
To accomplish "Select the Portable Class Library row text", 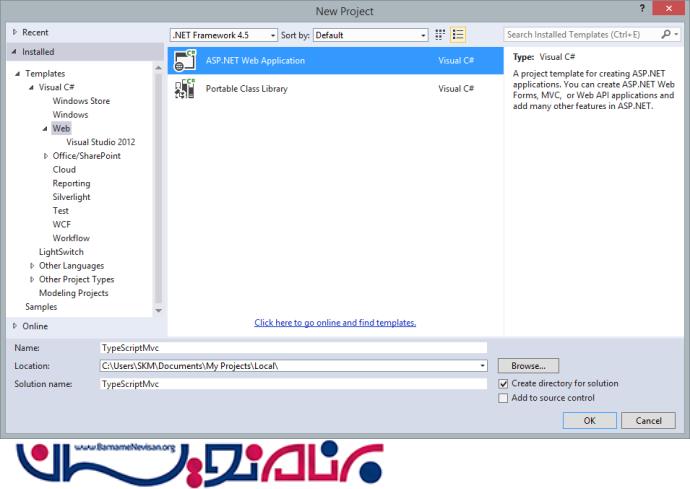I will (x=246, y=88).
